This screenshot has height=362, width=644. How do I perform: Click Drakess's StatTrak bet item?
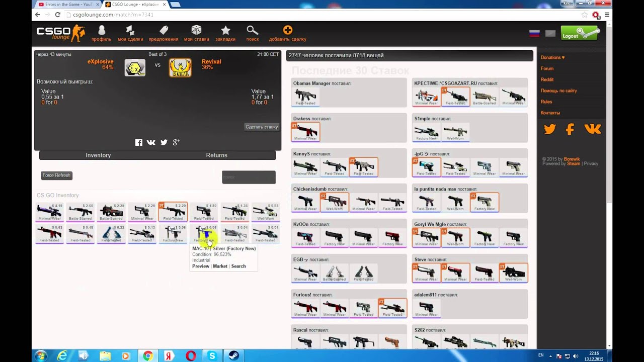(x=305, y=132)
